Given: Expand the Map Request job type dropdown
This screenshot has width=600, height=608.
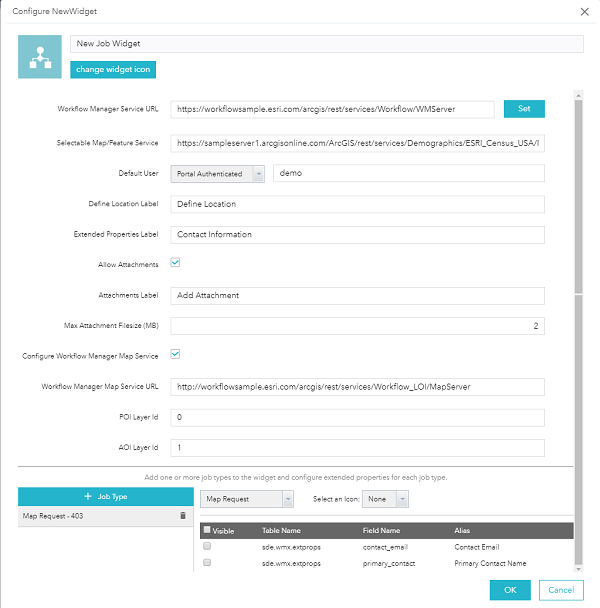Looking at the screenshot, I should pos(246,497).
